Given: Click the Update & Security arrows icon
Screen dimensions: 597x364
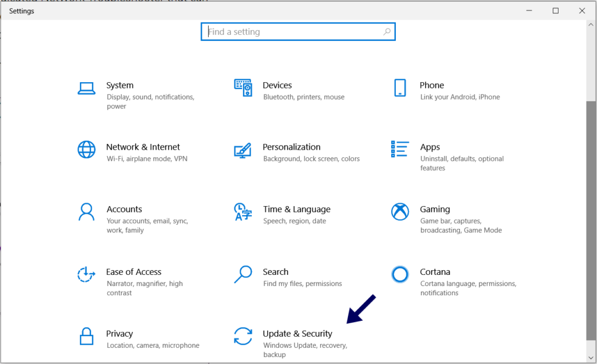Looking at the screenshot, I should pos(243,336).
